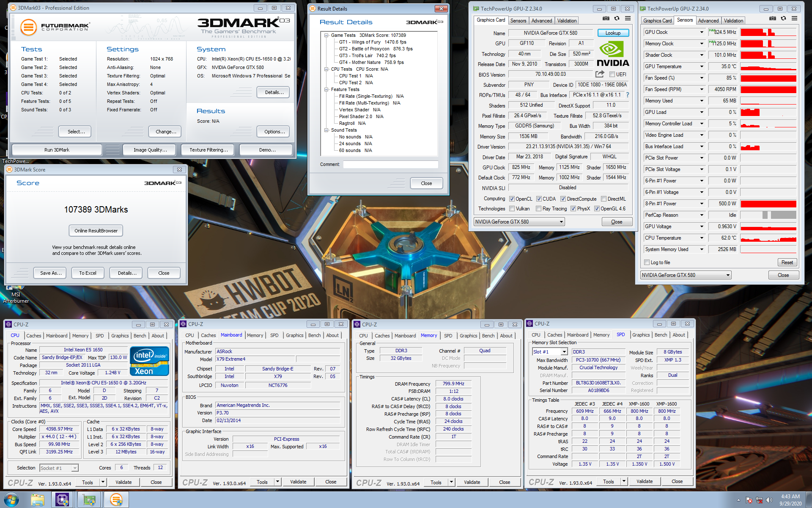Click the Fan Speed (%) red sensor graph
812x508 pixels.
(768, 78)
